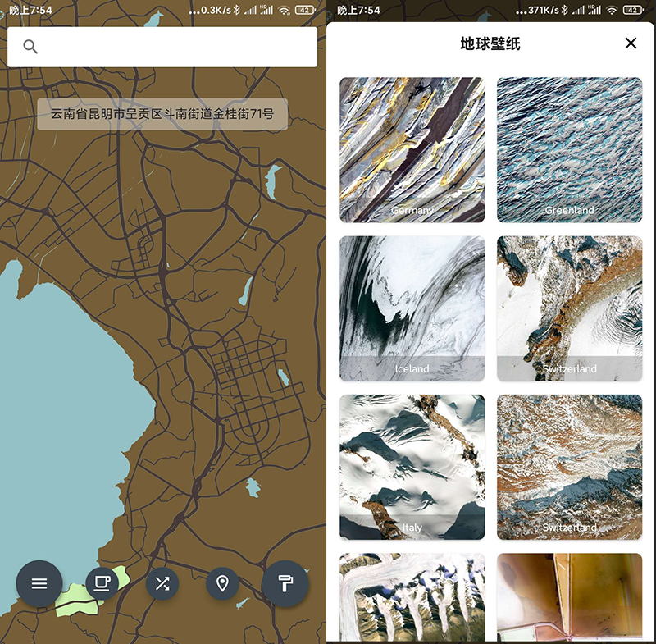The image size is (656, 644).
Task: Tap the battery icon in right status bar
Action: click(633, 10)
